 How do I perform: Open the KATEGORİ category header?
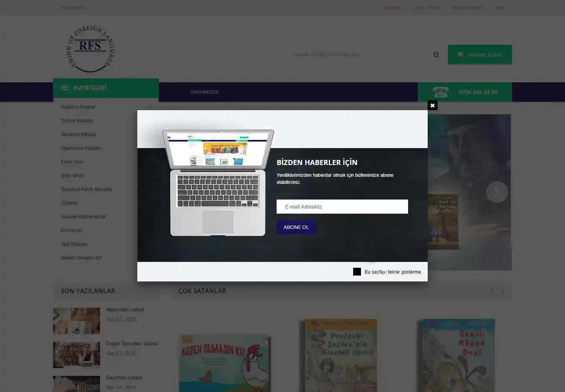click(106, 88)
